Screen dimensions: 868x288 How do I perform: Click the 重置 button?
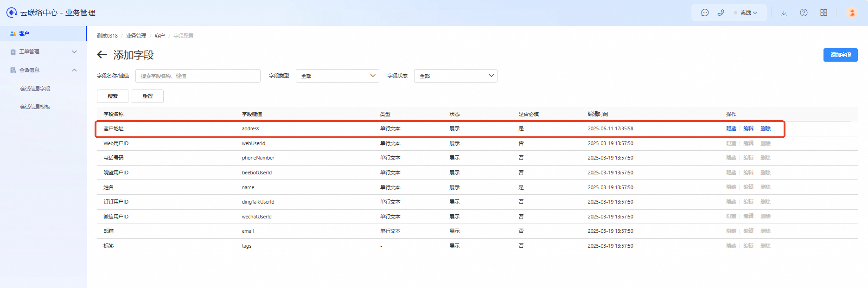[147, 96]
